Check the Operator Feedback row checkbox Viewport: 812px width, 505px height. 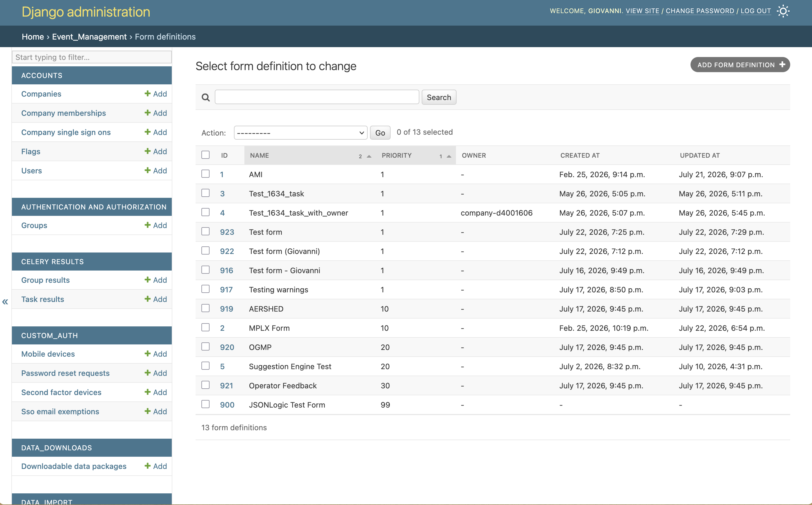(205, 385)
